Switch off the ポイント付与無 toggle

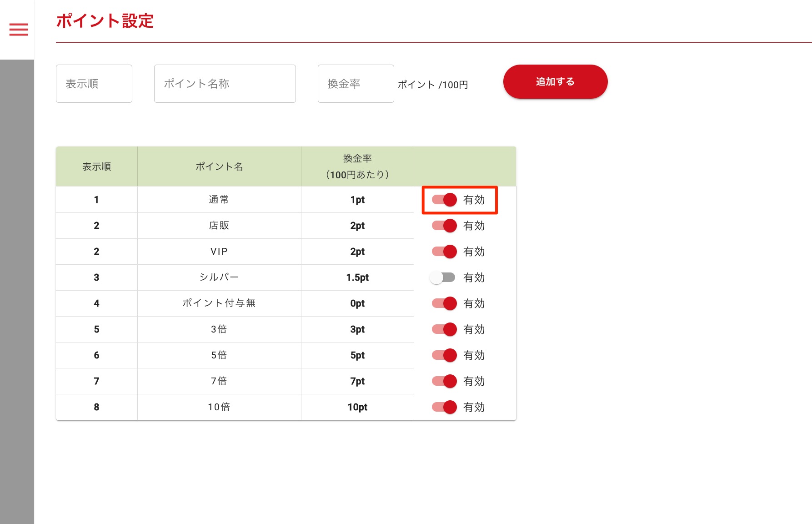coord(444,303)
